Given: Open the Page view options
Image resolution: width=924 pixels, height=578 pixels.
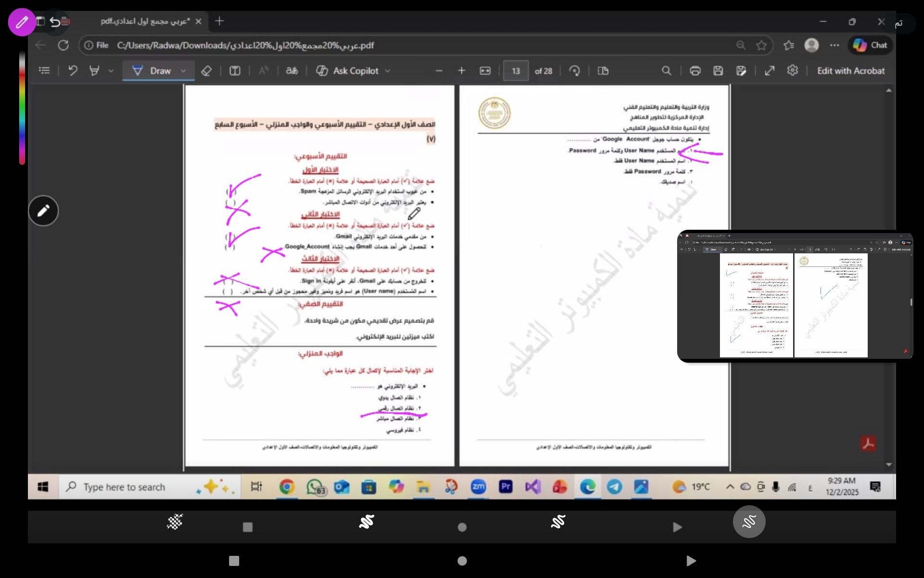Looking at the screenshot, I should click(603, 71).
